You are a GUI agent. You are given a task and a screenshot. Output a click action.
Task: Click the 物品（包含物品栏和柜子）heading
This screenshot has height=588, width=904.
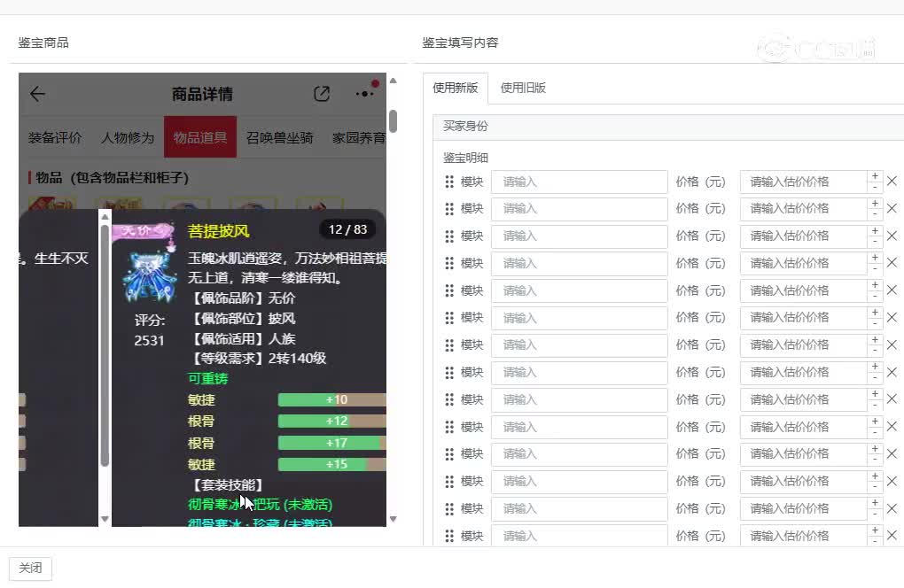pos(112,177)
